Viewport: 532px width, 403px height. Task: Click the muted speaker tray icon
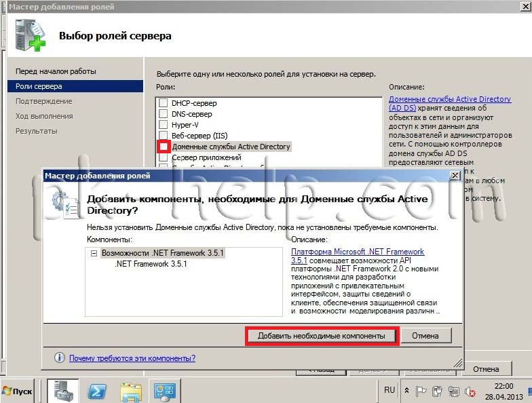470,392
